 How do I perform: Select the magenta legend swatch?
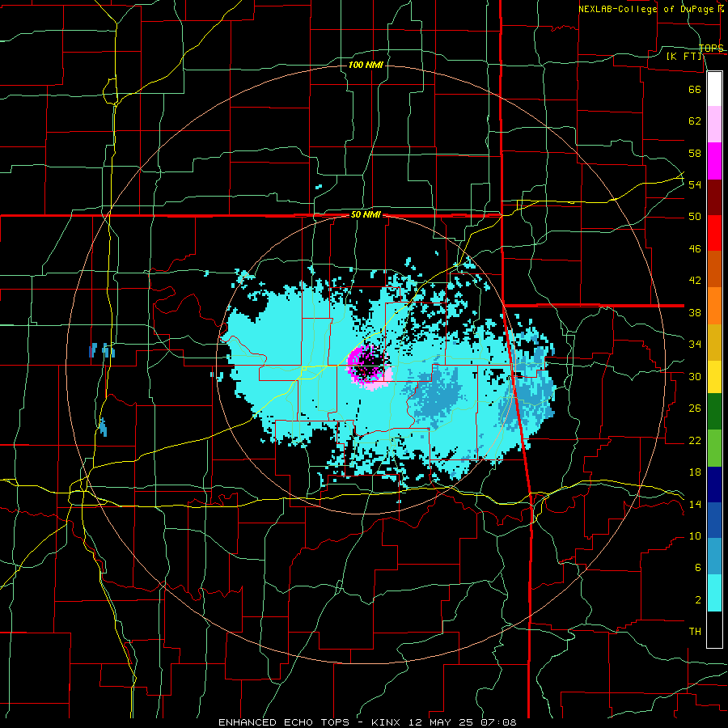point(714,161)
